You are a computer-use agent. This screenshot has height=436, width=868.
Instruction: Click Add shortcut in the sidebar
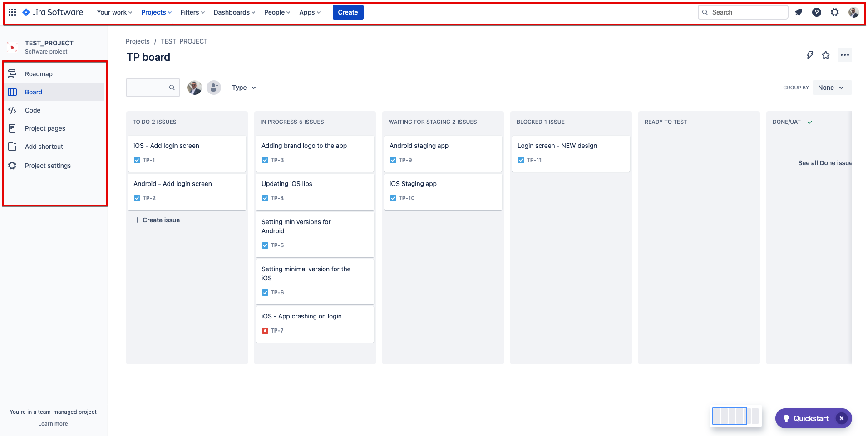pyautogui.click(x=44, y=146)
